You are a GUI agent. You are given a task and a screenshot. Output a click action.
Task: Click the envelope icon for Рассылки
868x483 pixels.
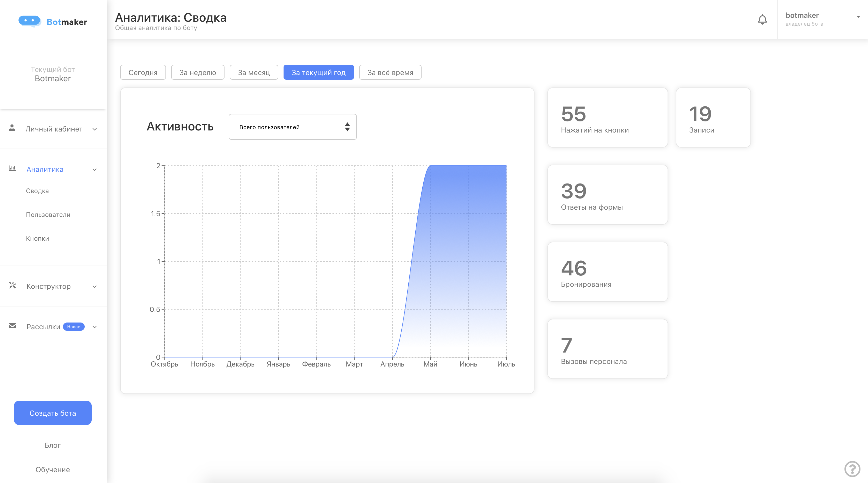[12, 326]
